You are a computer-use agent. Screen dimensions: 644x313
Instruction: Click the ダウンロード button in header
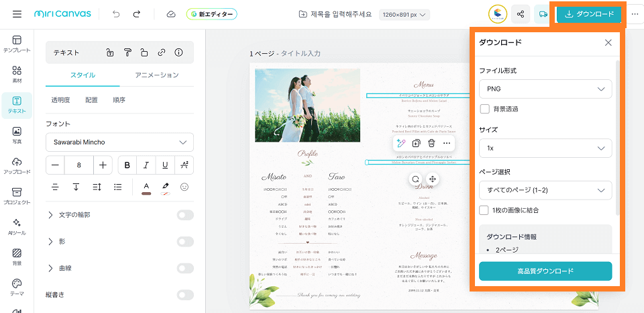(589, 14)
